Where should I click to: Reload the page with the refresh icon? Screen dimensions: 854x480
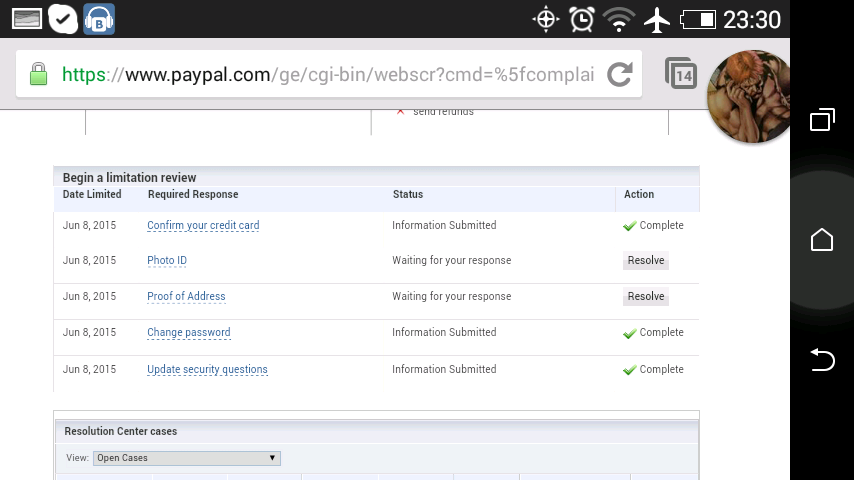tap(620, 74)
